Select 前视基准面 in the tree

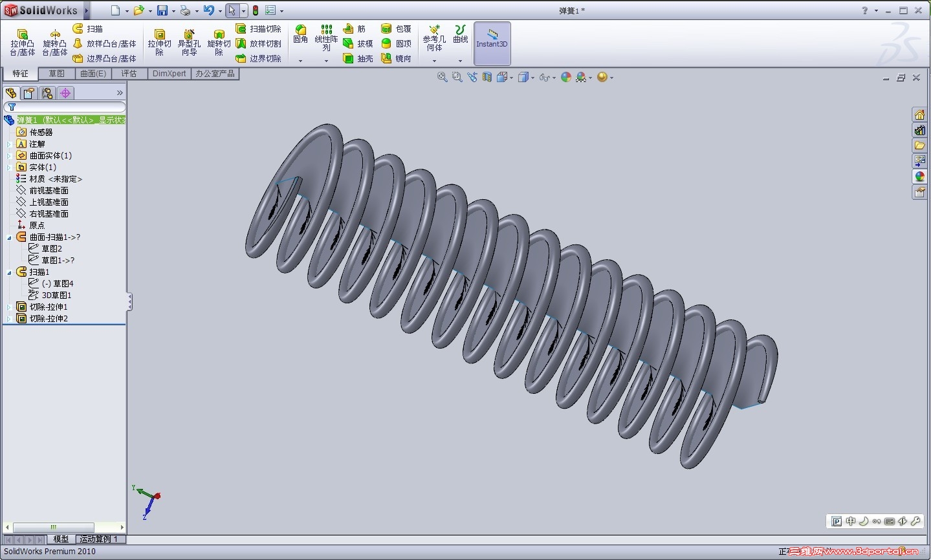(x=43, y=191)
